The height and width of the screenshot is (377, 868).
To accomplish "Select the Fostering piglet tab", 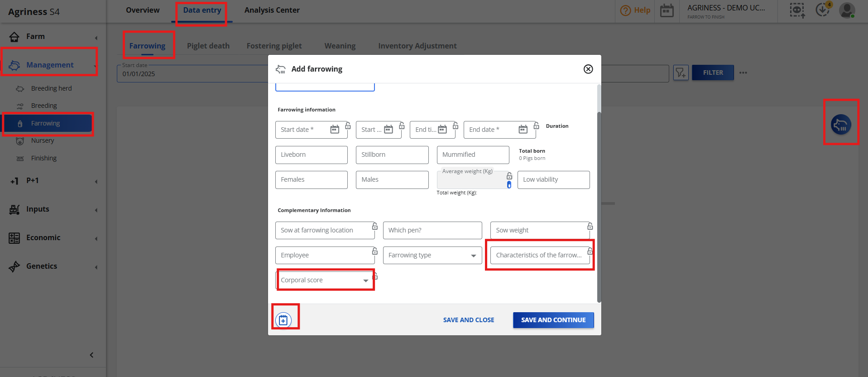I will point(274,46).
